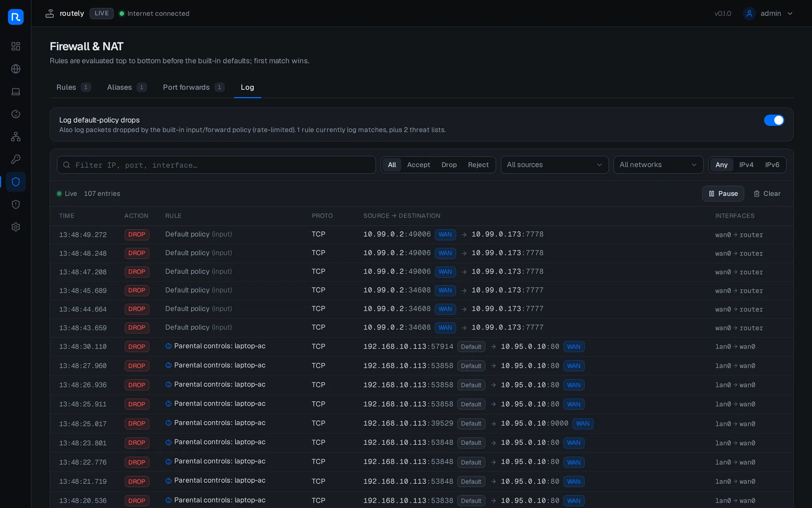
Task: Open the shield firewall icon in sidebar
Action: (16, 182)
